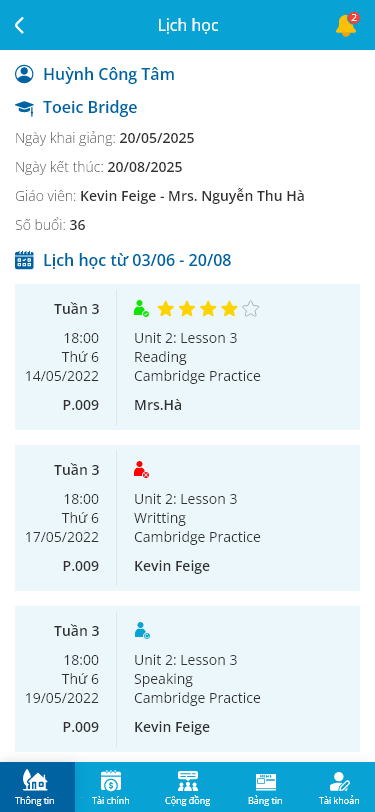The width and height of the screenshot is (375, 812).
Task: Rate Reading lesson with fifth empty star
Action: point(251,309)
